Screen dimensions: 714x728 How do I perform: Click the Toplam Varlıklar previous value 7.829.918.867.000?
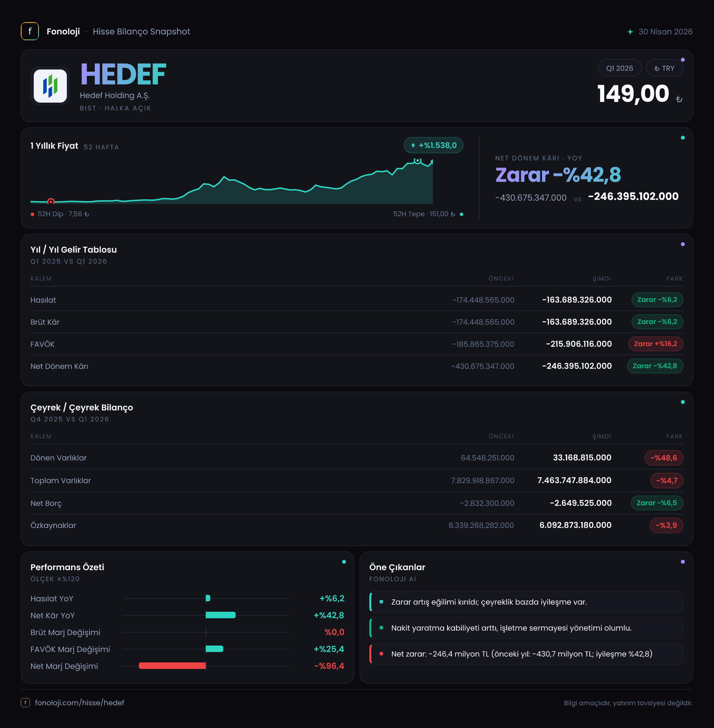pos(483,481)
